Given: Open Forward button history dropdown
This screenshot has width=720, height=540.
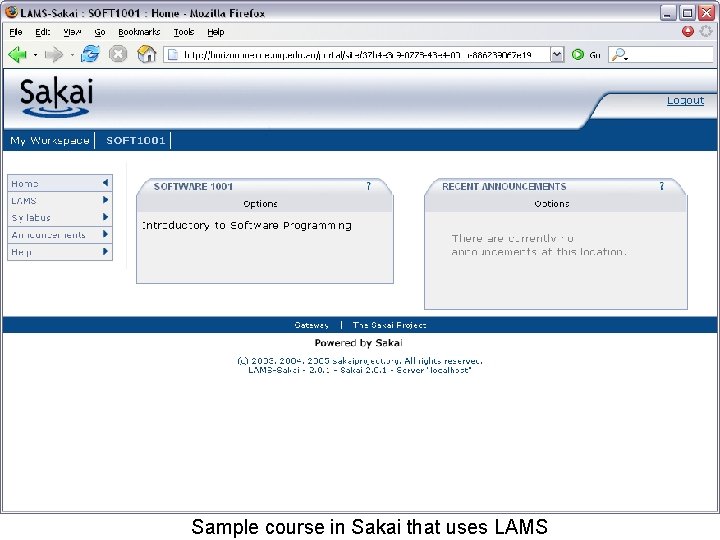Looking at the screenshot, I should (x=72, y=55).
